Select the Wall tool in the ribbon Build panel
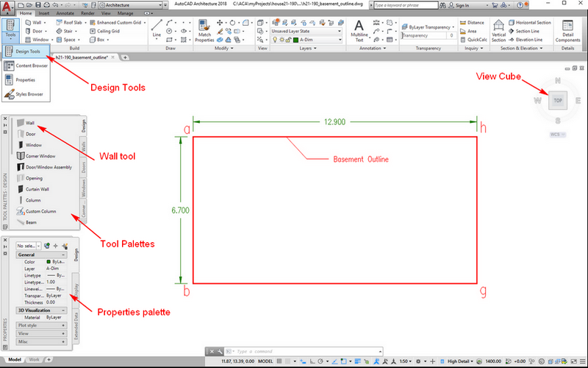 point(34,23)
